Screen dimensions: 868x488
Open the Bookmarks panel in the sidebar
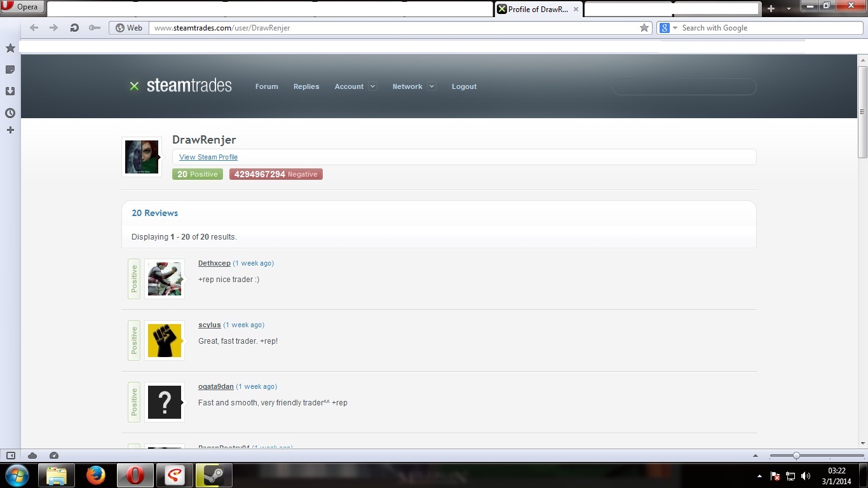coord(10,48)
